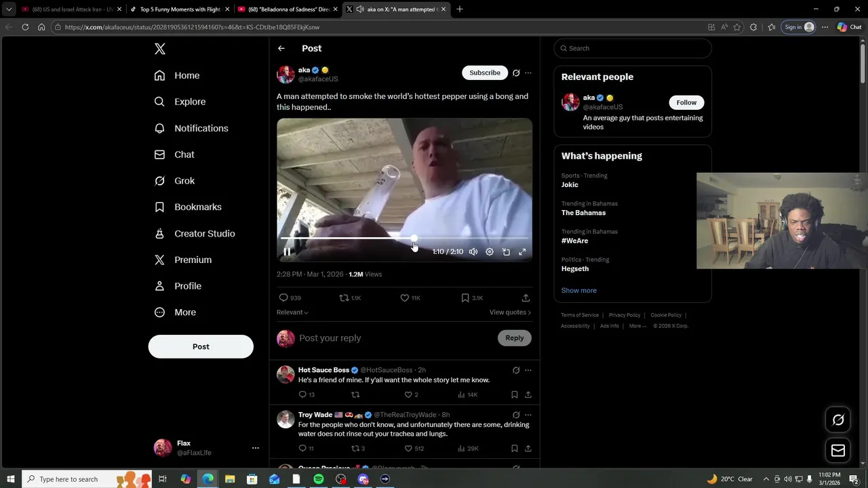The width and height of the screenshot is (868, 488).
Task: Open floating Grok button
Action: pyautogui.click(x=838, y=420)
